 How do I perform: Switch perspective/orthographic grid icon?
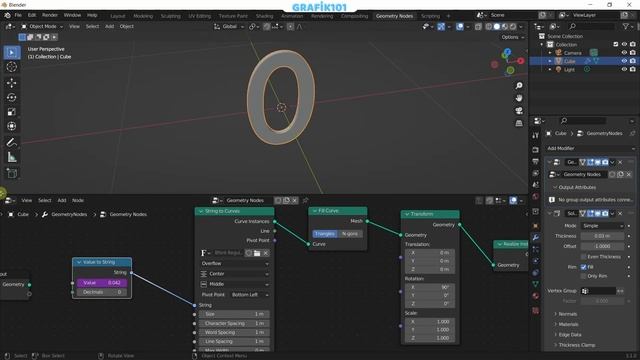pos(519,123)
